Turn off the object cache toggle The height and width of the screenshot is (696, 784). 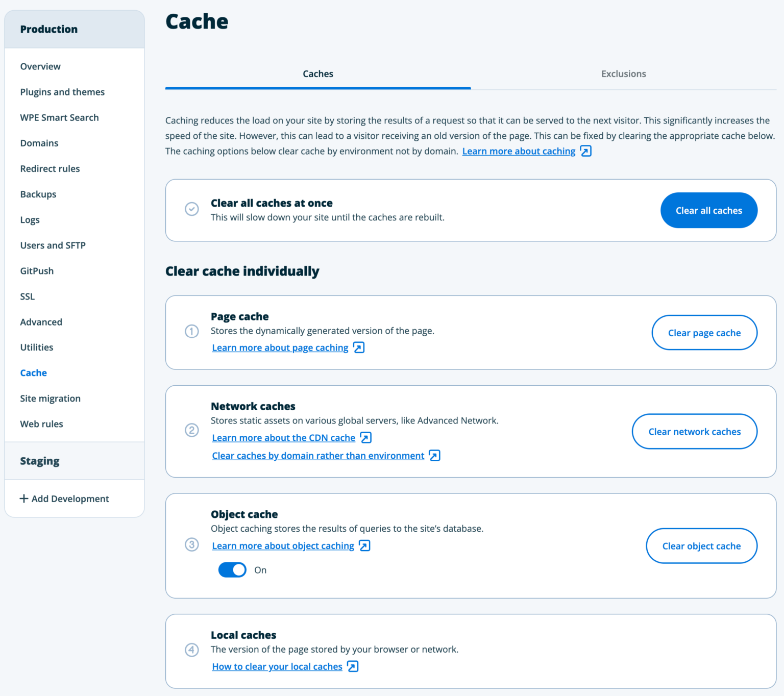tap(232, 569)
